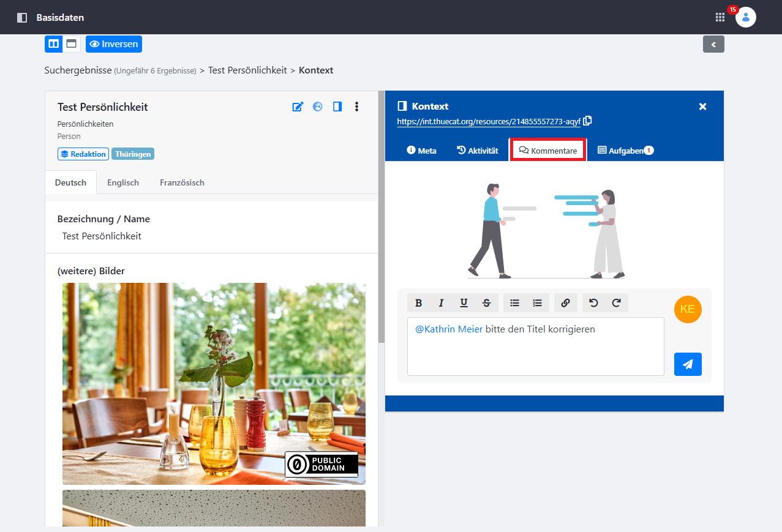Click the Basisdaten title in header
782x532 pixels.
click(x=60, y=18)
